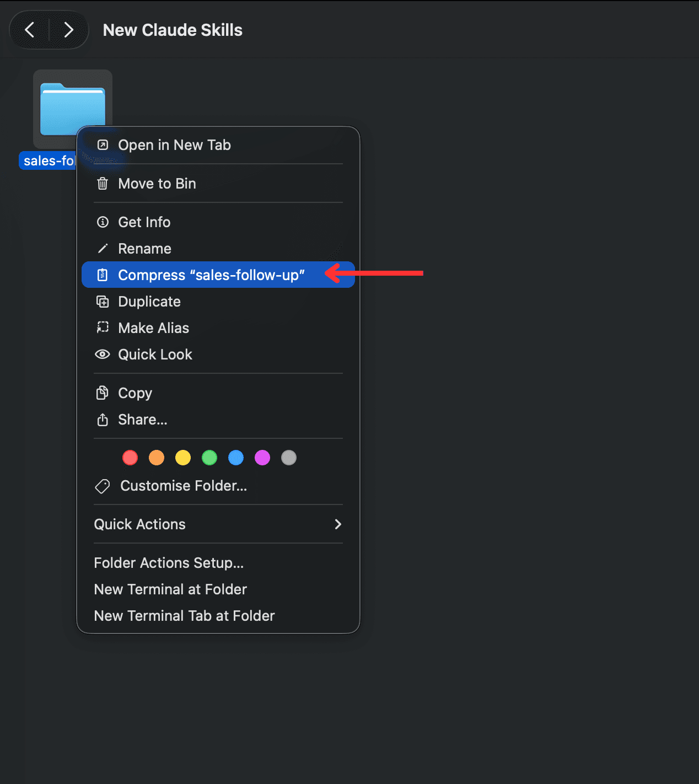
Task: Click the Open in New Tab icon
Action: (x=103, y=145)
